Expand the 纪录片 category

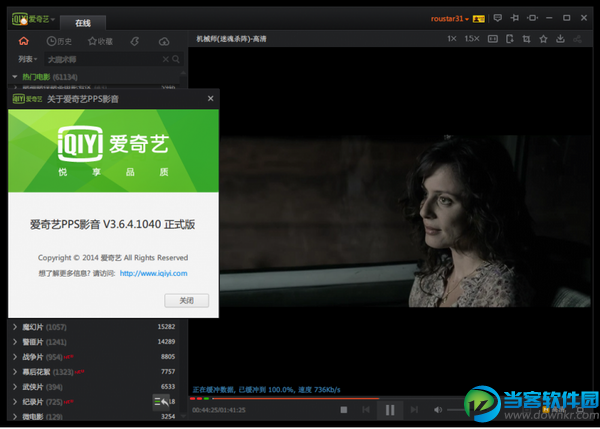(15, 401)
